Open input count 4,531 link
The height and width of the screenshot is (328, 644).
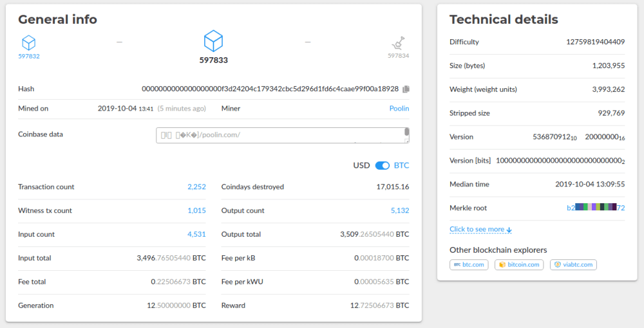pyautogui.click(x=196, y=234)
